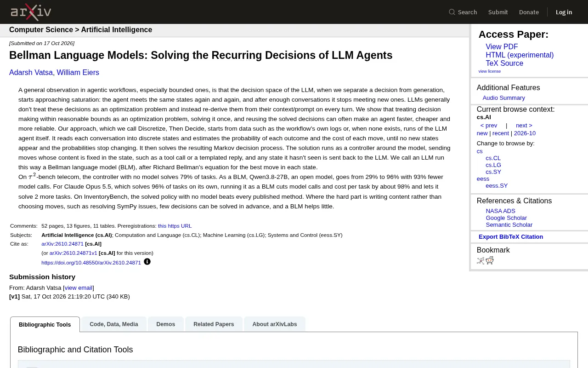Select the Related Papers tab
The width and height of the screenshot is (588, 368).
pos(214,324)
